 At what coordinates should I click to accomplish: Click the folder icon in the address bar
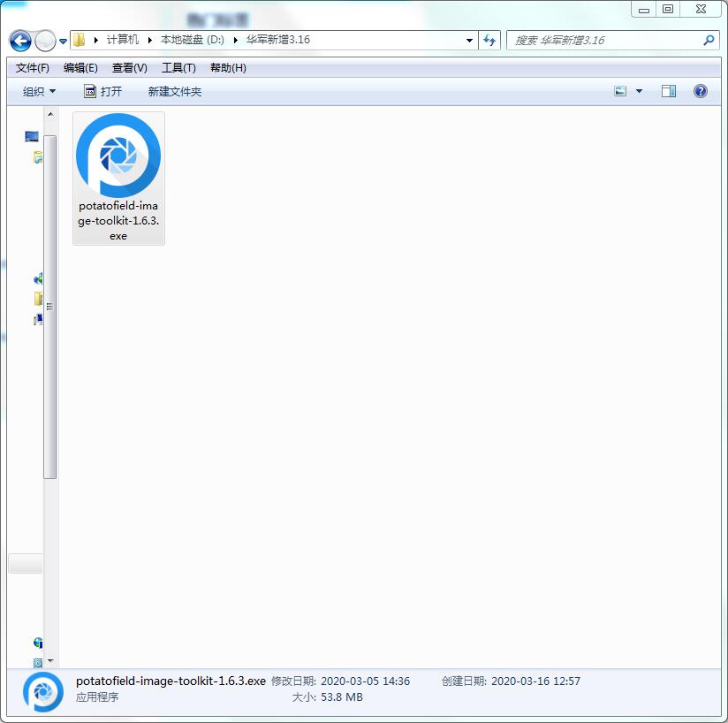tap(80, 40)
